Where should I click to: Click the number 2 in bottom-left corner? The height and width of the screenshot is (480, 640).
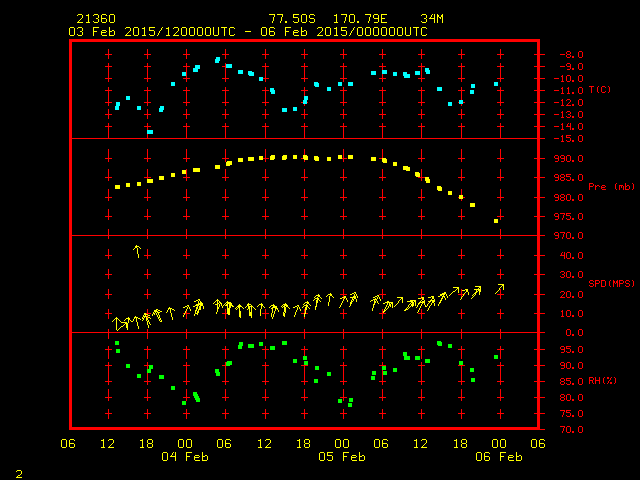(x=18, y=472)
